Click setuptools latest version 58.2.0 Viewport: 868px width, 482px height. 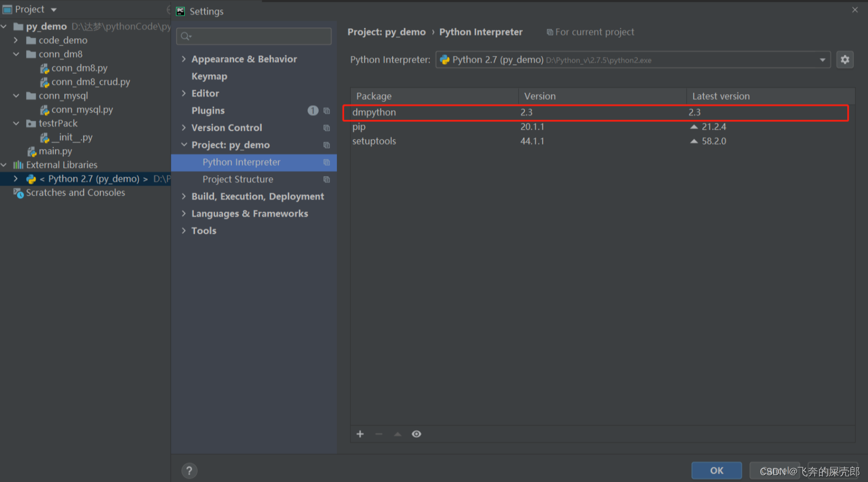click(x=713, y=141)
